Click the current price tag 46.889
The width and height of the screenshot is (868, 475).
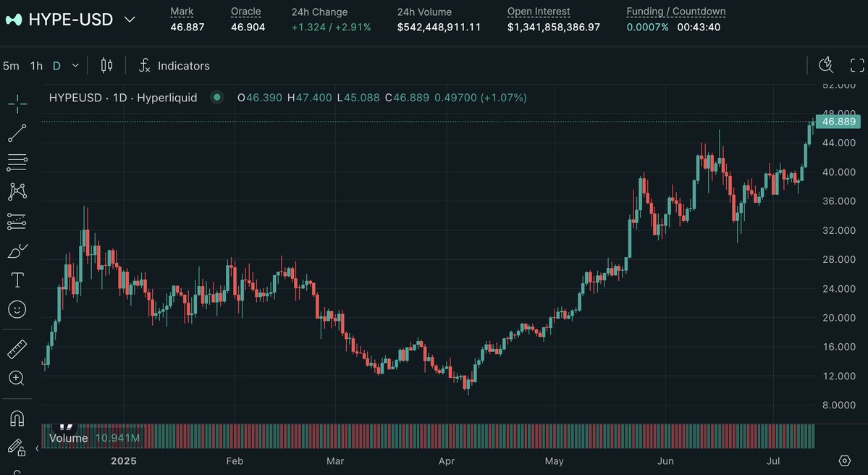point(838,122)
